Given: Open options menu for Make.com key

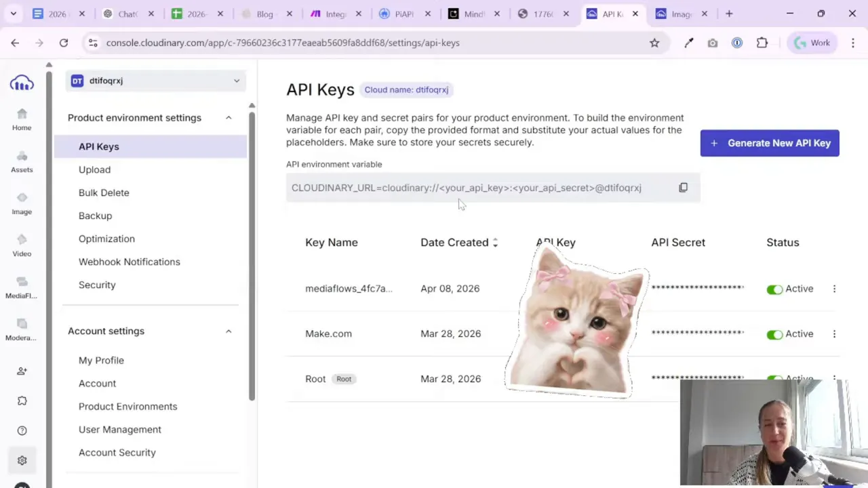Looking at the screenshot, I should point(834,333).
